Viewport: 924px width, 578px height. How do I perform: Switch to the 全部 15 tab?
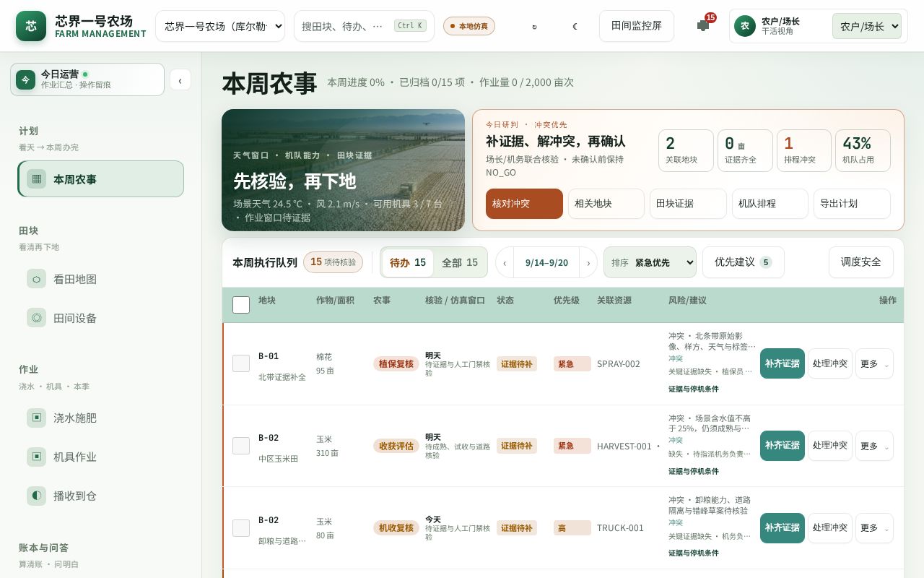click(460, 262)
